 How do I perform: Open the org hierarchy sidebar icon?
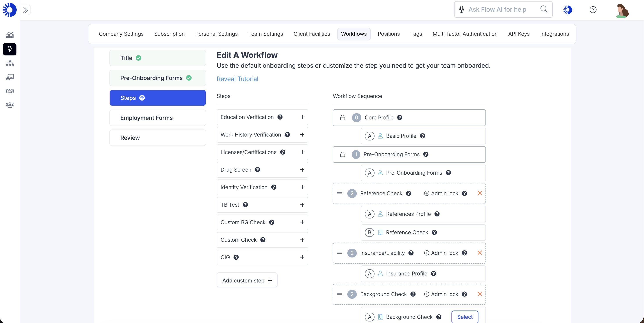coord(10,63)
